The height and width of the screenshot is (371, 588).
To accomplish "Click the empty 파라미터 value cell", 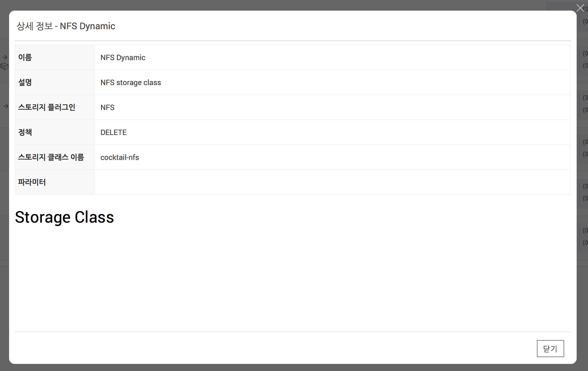I will [332, 182].
